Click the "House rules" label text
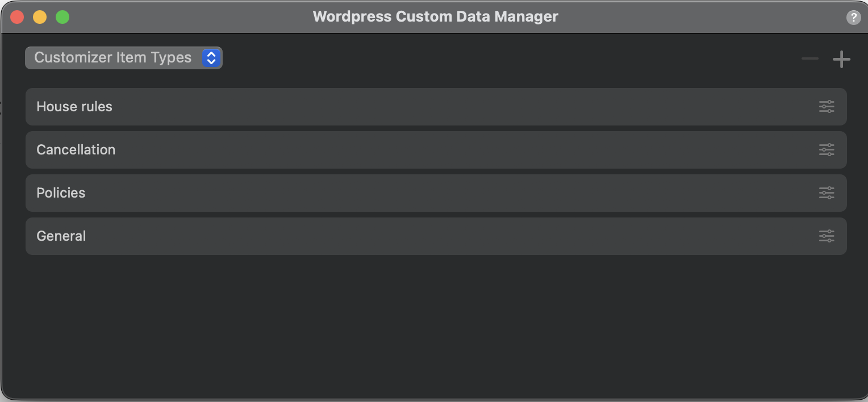 coord(74,107)
